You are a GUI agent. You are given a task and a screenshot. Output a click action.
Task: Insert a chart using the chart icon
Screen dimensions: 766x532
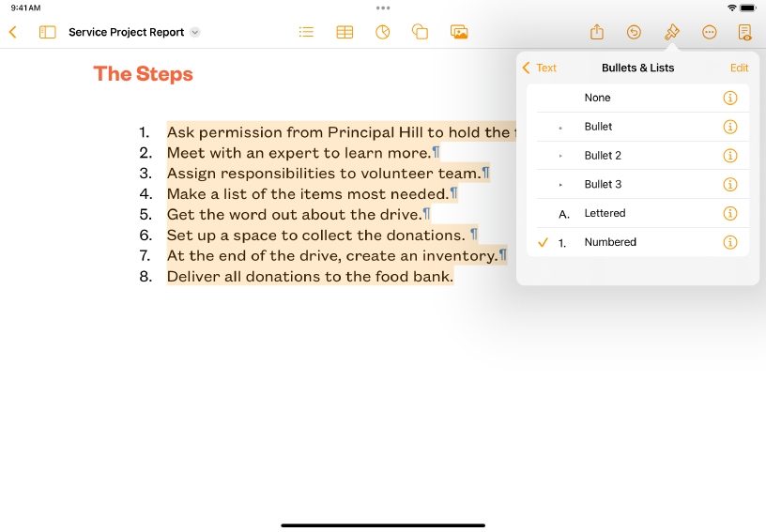point(382,32)
